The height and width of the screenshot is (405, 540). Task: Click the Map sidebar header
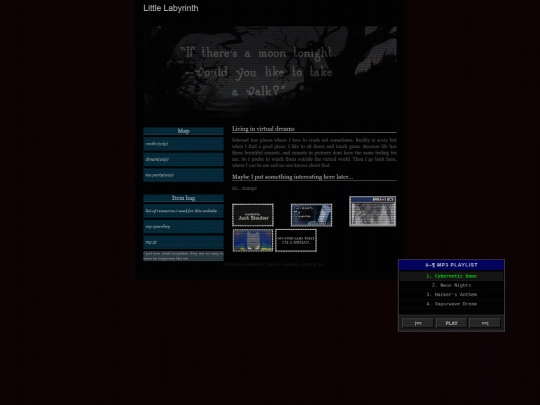[x=183, y=131]
